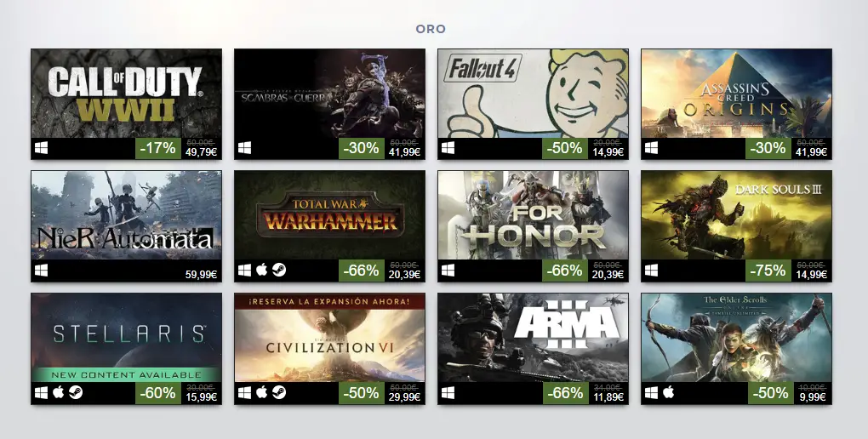Open the NieR Automata game image
Screen dimensions: 868x439
(x=126, y=215)
